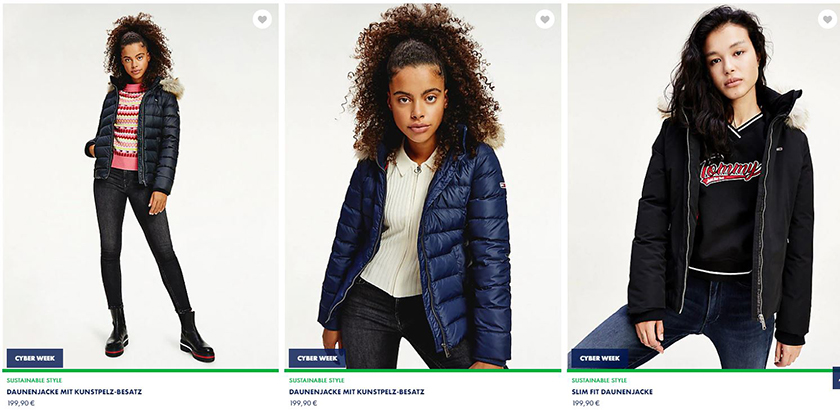Open the Slim Fit Daunenjacke product link

(612, 392)
